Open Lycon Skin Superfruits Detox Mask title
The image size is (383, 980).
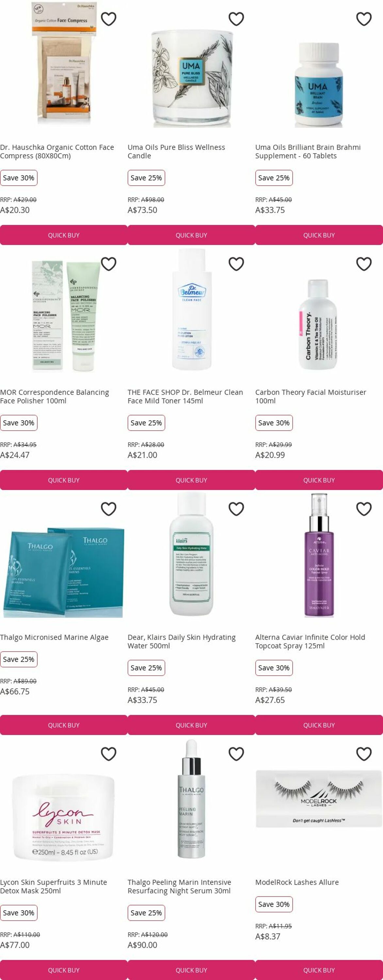[x=53, y=887]
